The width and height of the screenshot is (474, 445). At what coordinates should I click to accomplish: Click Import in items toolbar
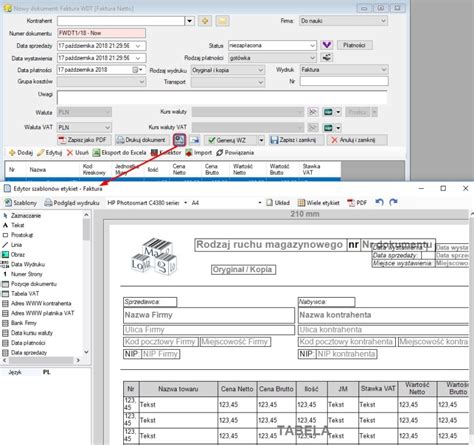tap(199, 153)
